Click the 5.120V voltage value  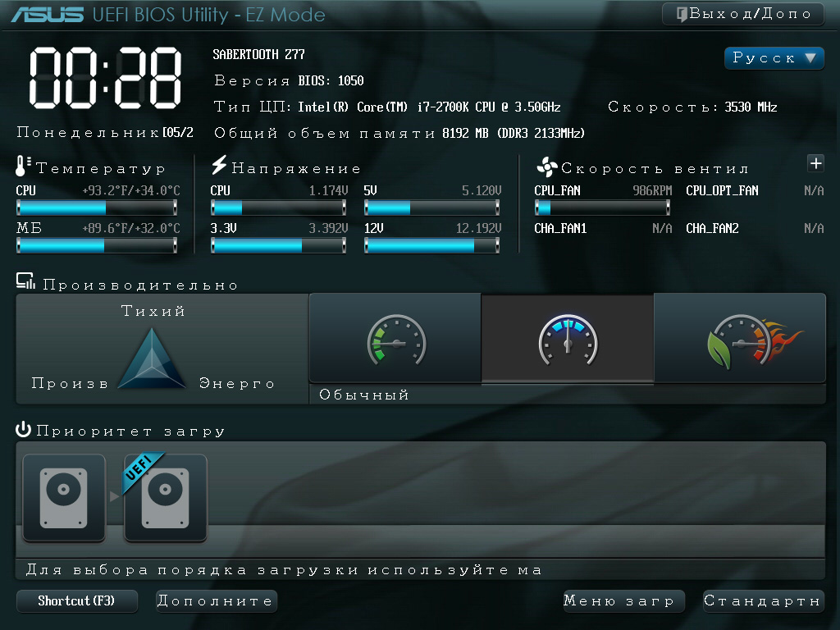click(x=482, y=190)
